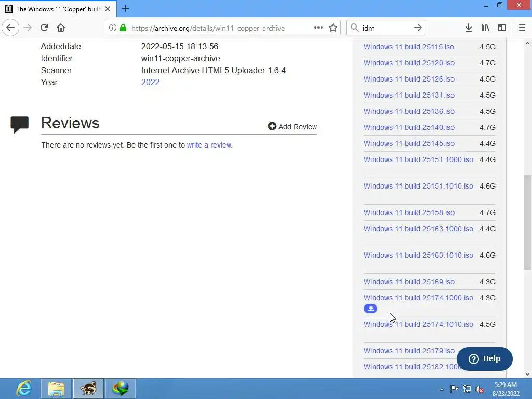Click the Reviews speech bubble icon
532x399 pixels.
(19, 125)
